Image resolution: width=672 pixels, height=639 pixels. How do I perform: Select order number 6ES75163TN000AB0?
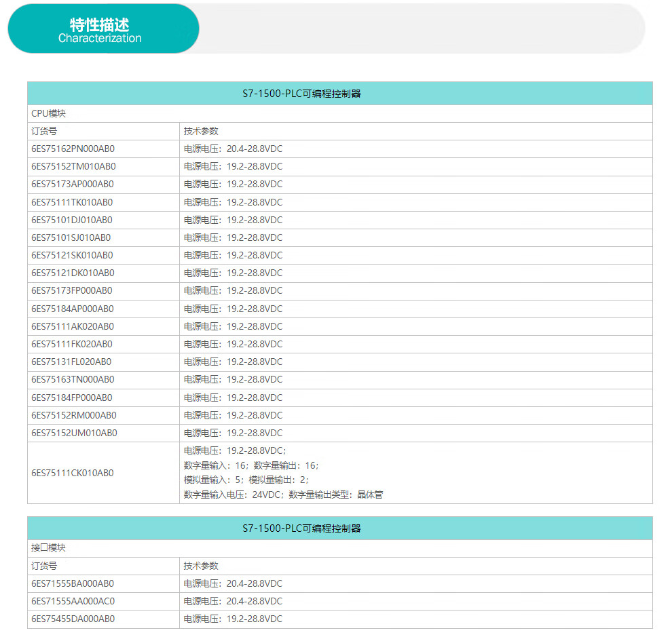point(73,379)
